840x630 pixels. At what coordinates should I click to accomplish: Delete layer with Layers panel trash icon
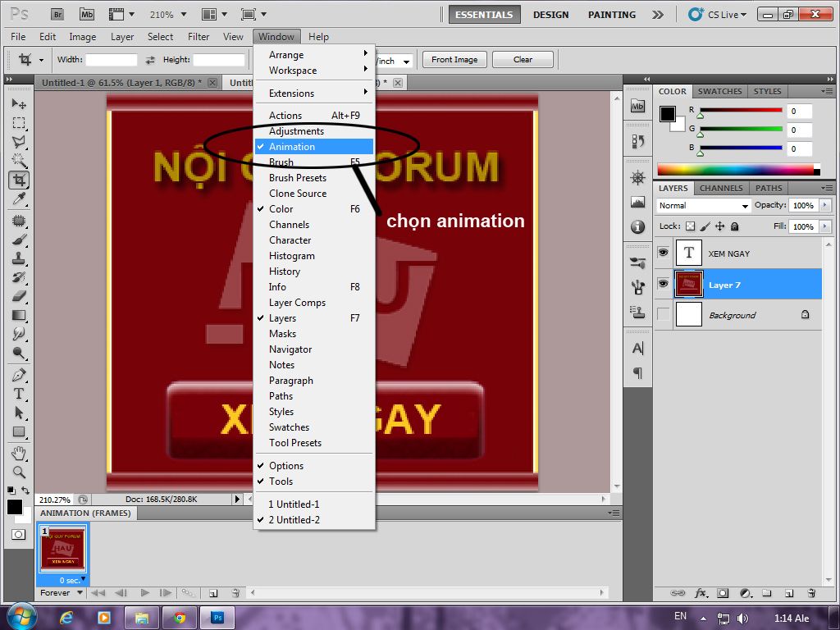click(811, 593)
